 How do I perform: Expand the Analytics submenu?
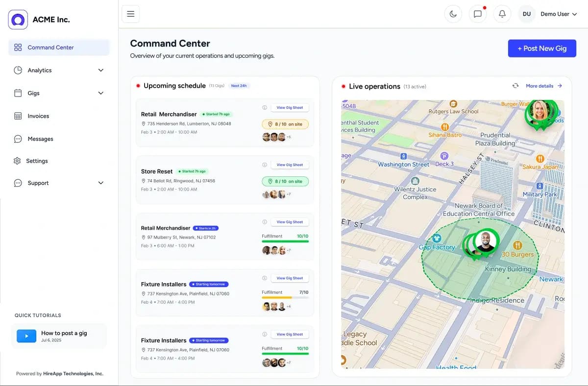(100, 70)
